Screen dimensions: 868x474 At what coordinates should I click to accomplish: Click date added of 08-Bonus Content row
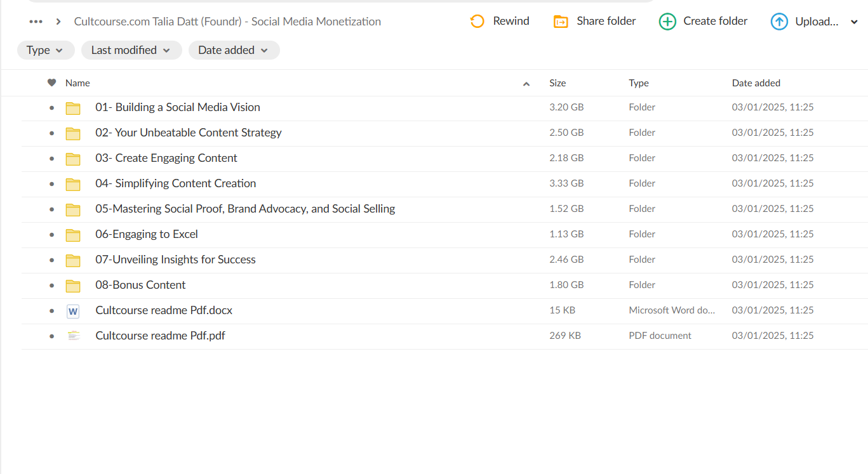tap(773, 285)
